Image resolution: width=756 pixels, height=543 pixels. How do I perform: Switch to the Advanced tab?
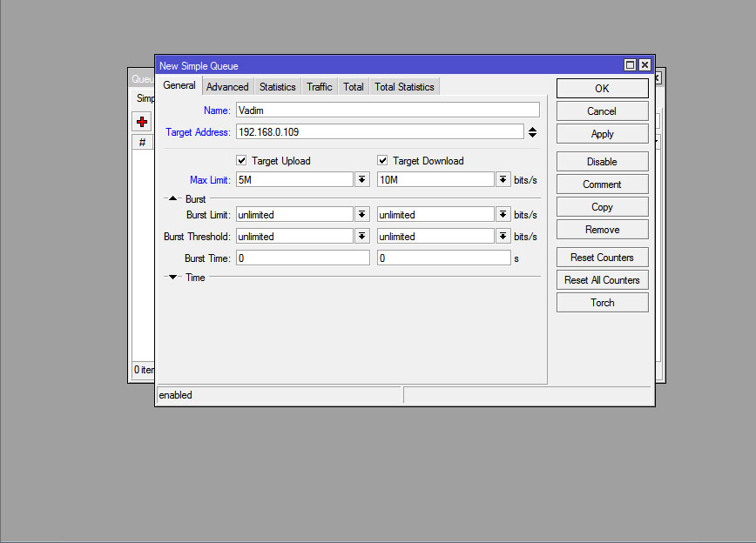(227, 87)
